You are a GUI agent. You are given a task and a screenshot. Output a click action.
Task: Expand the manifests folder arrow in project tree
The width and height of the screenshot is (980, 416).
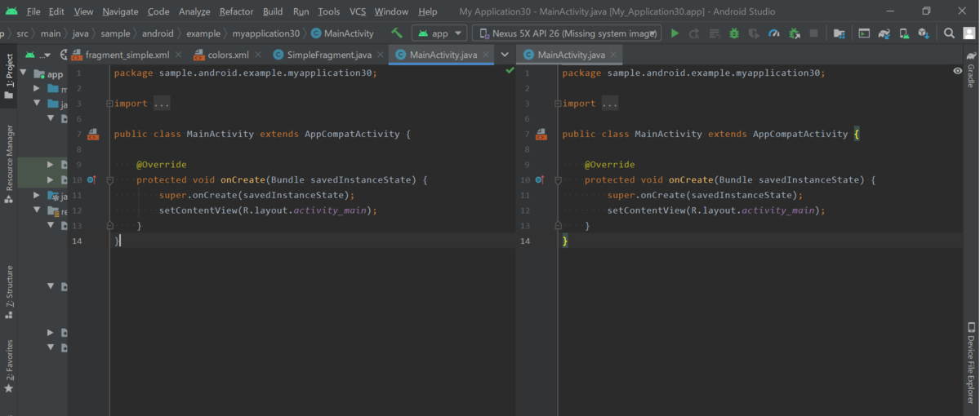click(38, 88)
